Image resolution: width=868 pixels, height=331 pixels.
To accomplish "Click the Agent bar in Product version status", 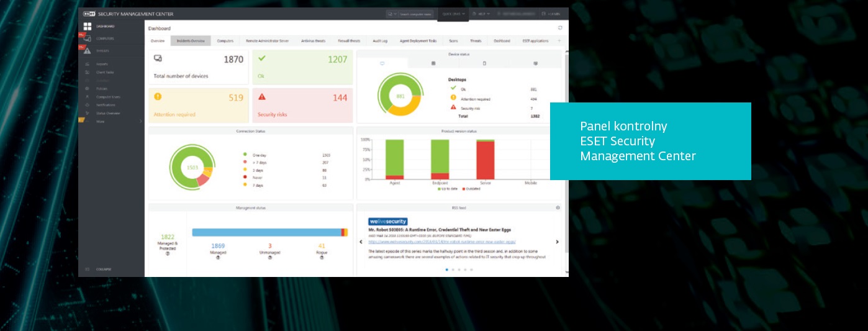I will (x=394, y=159).
